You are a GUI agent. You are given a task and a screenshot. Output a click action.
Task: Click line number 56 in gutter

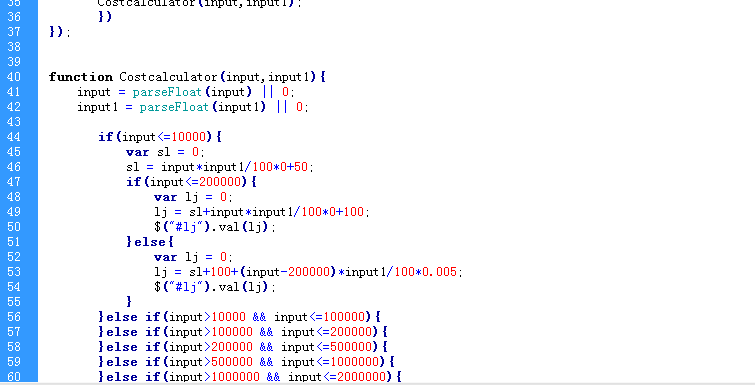click(14, 317)
